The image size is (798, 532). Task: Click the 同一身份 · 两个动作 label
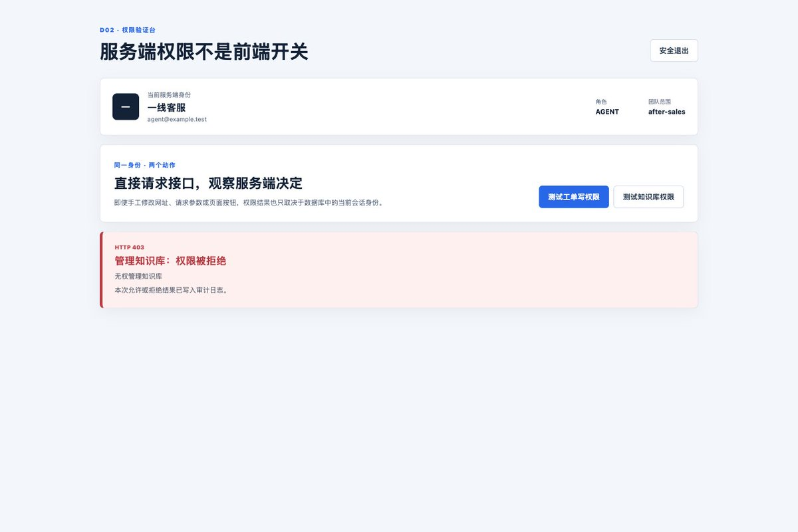click(x=144, y=165)
